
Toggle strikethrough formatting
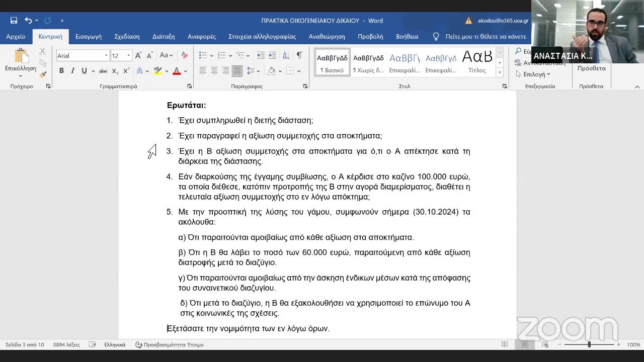pyautogui.click(x=103, y=71)
